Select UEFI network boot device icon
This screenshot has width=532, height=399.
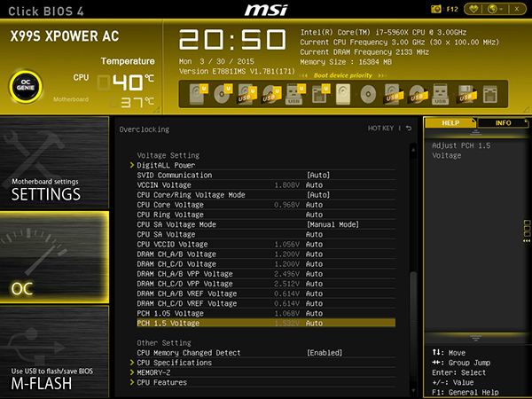(320, 94)
